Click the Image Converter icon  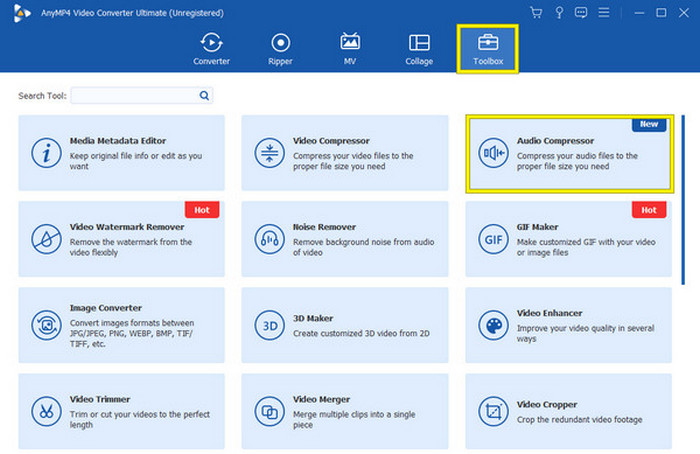46,325
